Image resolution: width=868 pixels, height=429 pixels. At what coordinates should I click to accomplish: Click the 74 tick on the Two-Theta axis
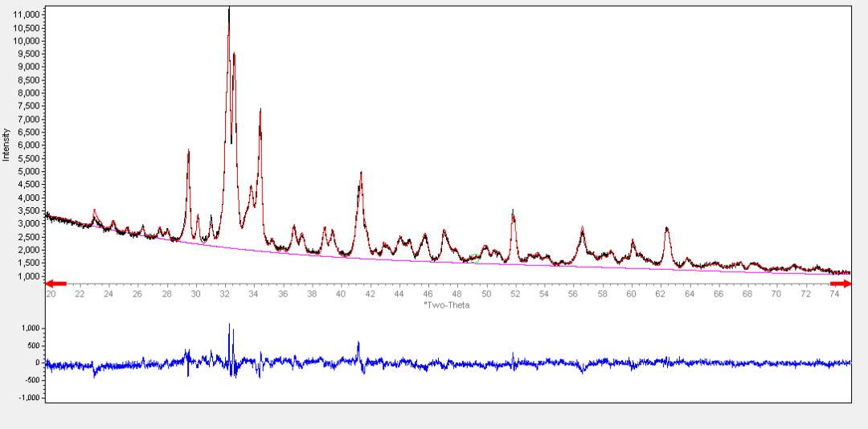pos(834,295)
